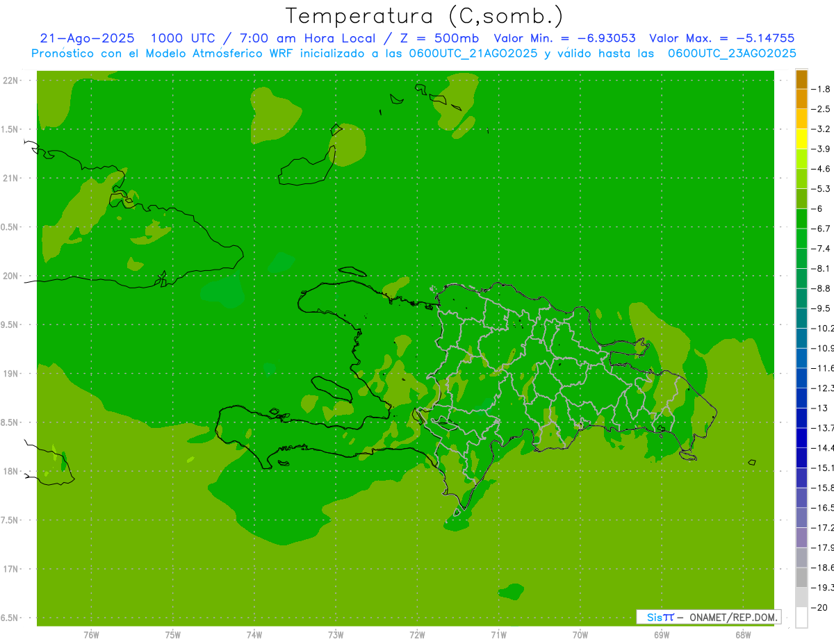Click the yellow swatch between -3.2 and -3.9
The width and height of the screenshot is (834, 644).
pyautogui.click(x=801, y=139)
